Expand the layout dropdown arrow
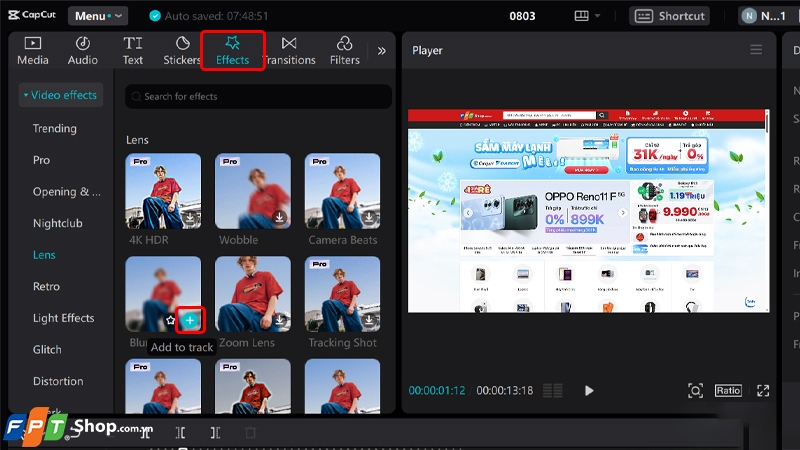Screen dimensions: 800x450 [597, 16]
